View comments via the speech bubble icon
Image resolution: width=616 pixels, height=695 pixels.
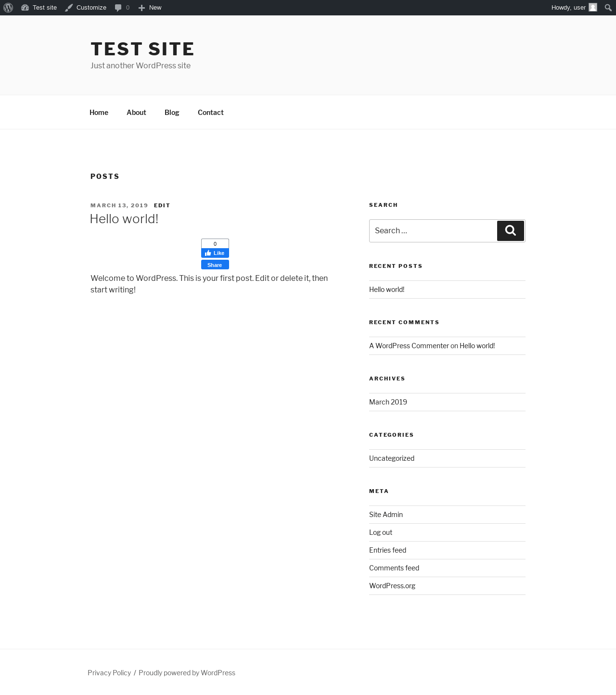[118, 8]
